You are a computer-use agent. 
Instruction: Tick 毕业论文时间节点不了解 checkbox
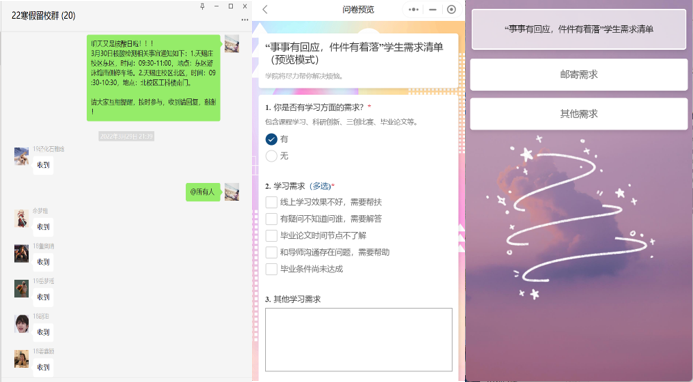[271, 236]
